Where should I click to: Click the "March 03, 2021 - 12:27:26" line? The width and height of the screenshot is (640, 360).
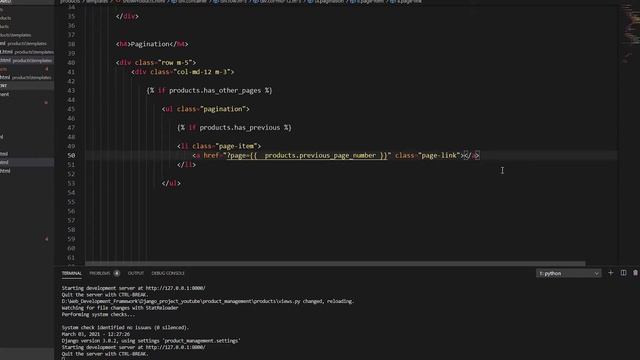click(96, 334)
